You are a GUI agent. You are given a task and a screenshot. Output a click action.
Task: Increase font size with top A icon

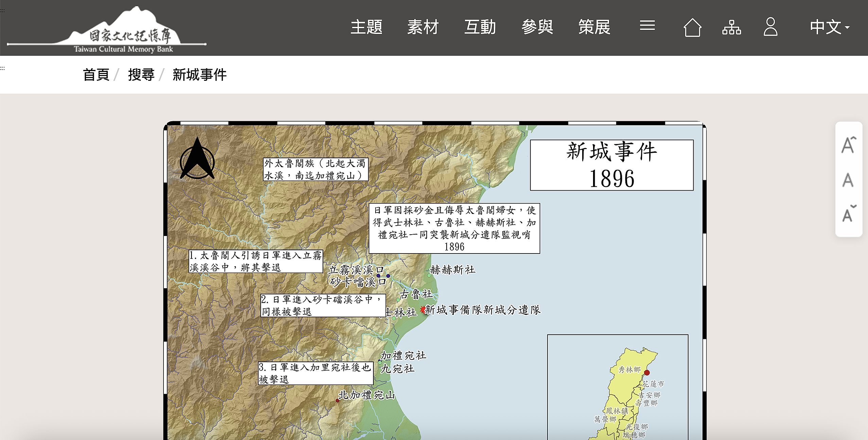point(848,145)
